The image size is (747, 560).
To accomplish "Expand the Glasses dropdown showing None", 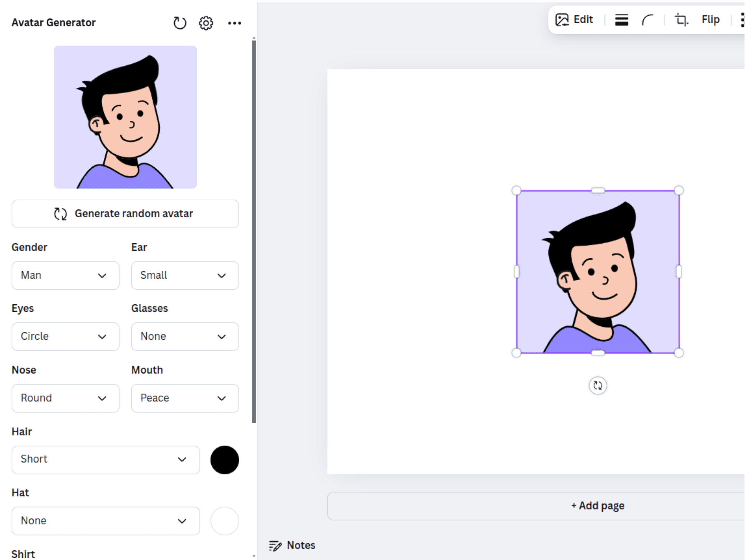I will click(x=185, y=337).
